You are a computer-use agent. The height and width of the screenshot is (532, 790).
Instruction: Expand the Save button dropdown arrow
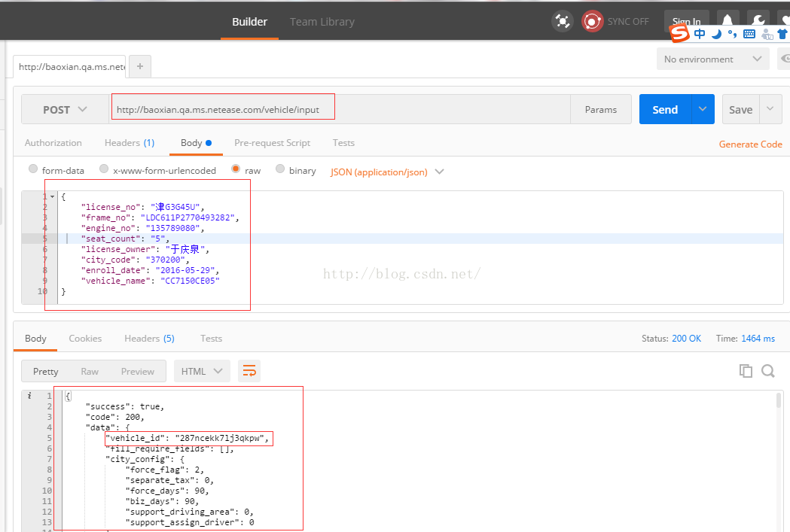coord(770,109)
